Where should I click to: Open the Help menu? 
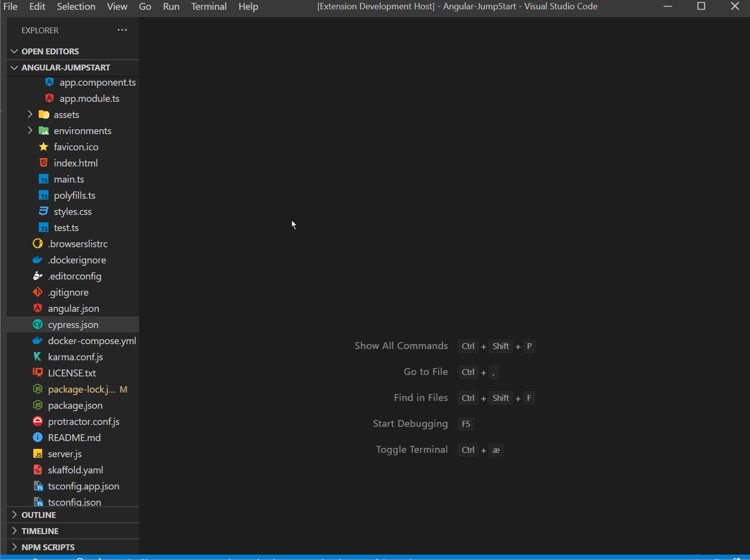click(248, 6)
